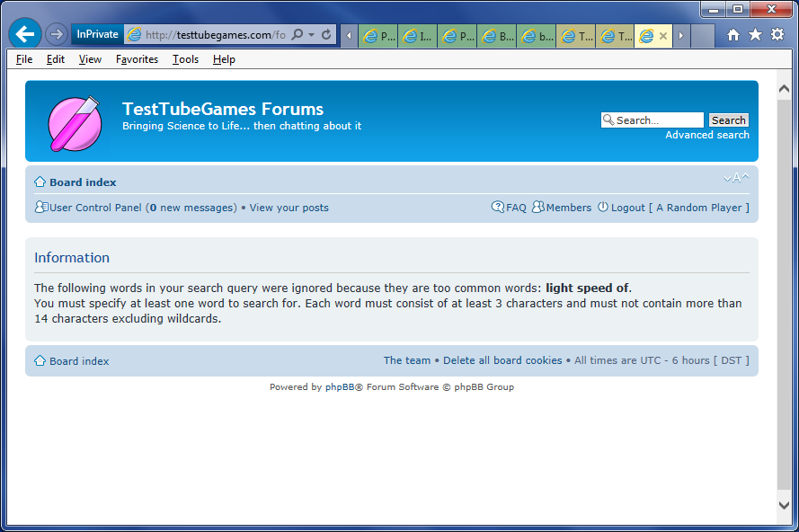
Task: Close the active tab with its X
Action: coord(663,36)
